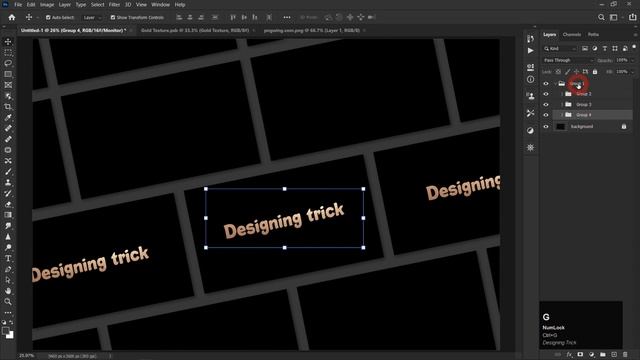
Task: Click the foreground color swatch
Action: pyautogui.click(x=6, y=331)
